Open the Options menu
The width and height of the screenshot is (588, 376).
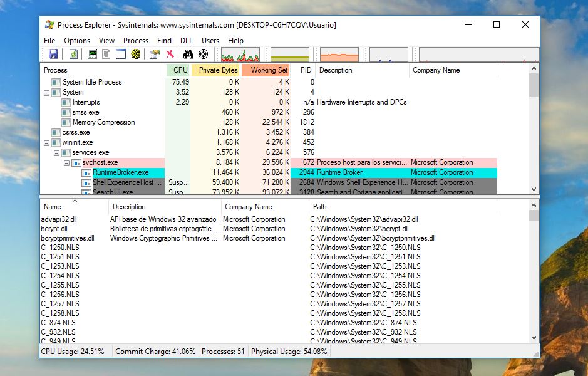coord(77,41)
